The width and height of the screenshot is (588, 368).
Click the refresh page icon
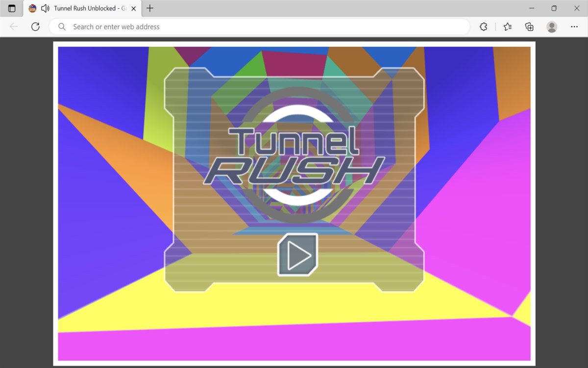pyautogui.click(x=35, y=26)
